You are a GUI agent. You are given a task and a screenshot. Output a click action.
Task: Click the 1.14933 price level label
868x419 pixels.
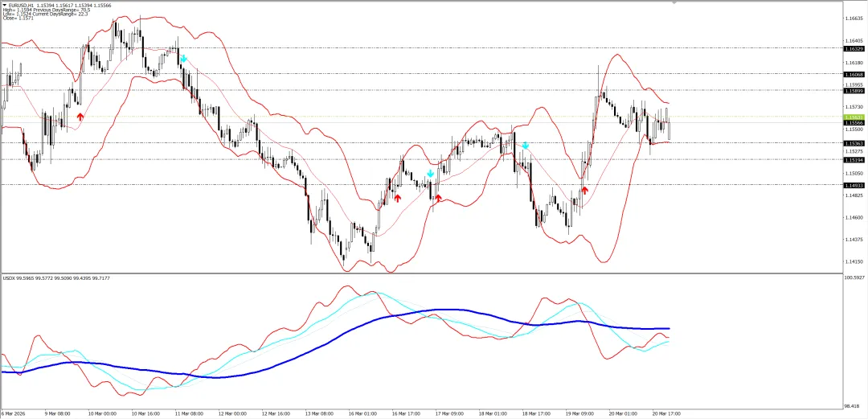(854, 186)
